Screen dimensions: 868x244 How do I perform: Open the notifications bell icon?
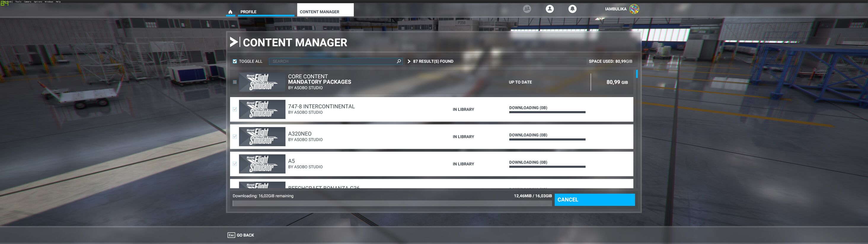(572, 9)
